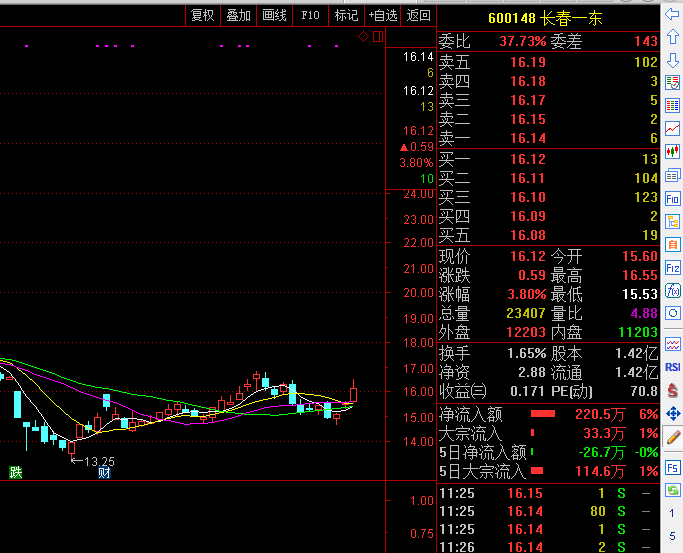
Task: Click the 画线 draw line button
Action: (x=274, y=16)
